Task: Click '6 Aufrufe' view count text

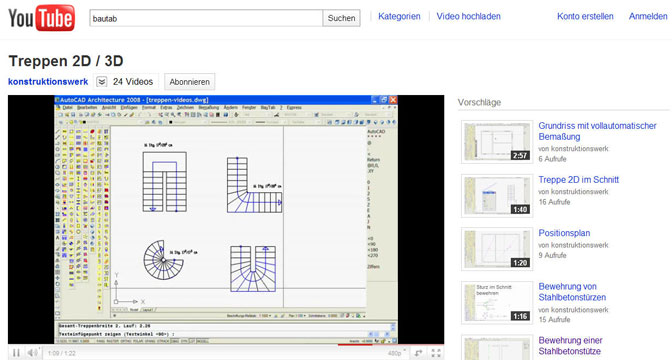Action: [x=552, y=159]
